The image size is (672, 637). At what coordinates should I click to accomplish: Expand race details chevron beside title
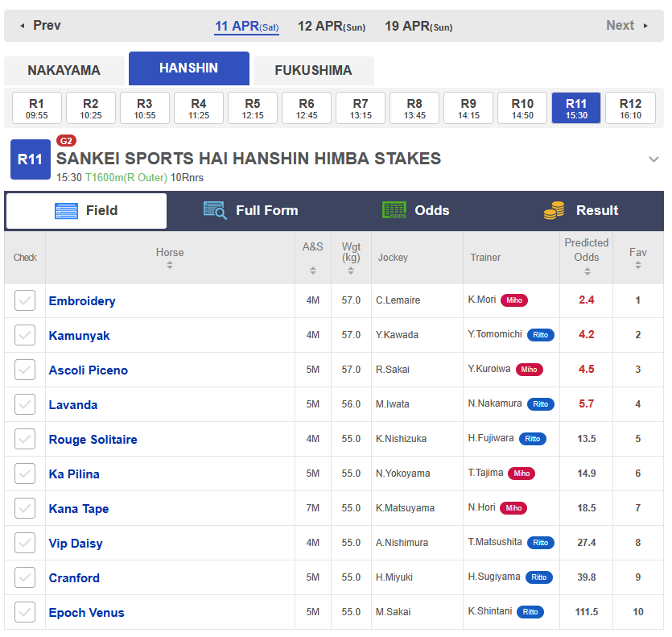tap(653, 159)
